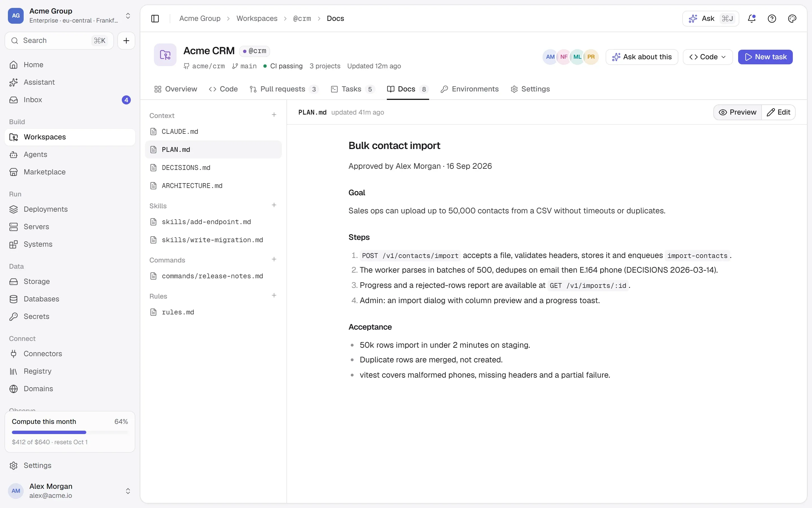Add a new Context doc
The width and height of the screenshot is (812, 508).
click(274, 115)
